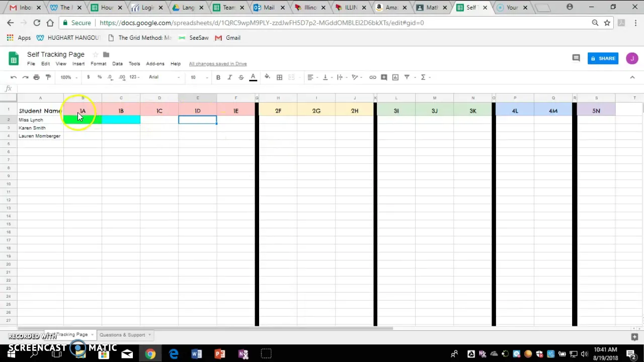Open the File menu
This screenshot has height=362, width=644.
[31, 64]
